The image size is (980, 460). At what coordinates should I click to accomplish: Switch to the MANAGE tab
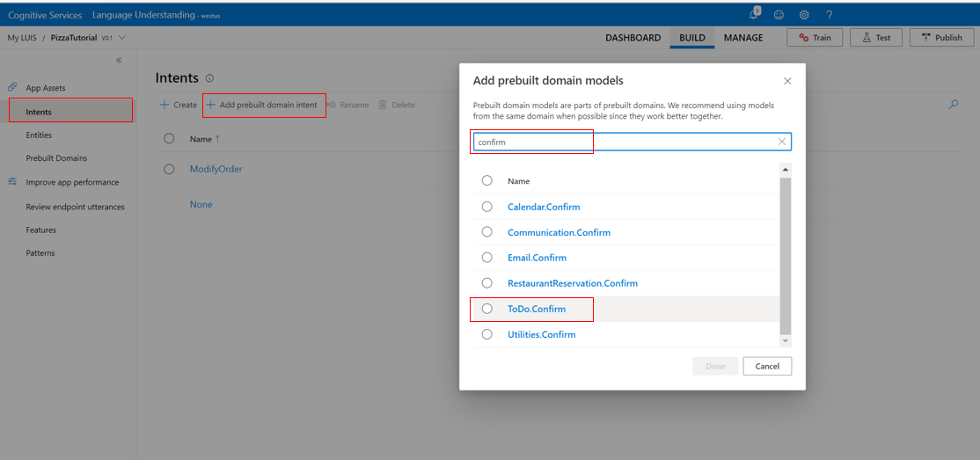point(743,38)
